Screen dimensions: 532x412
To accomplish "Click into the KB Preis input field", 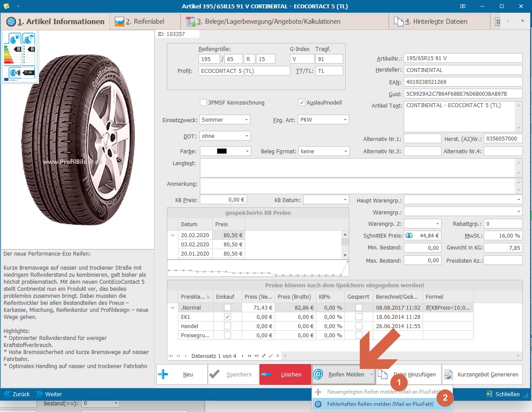I will click(223, 200).
